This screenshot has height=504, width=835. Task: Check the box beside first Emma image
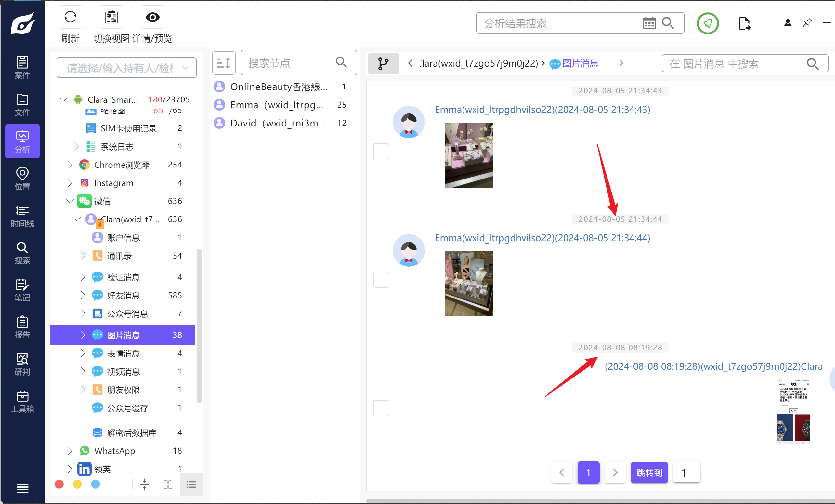381,151
